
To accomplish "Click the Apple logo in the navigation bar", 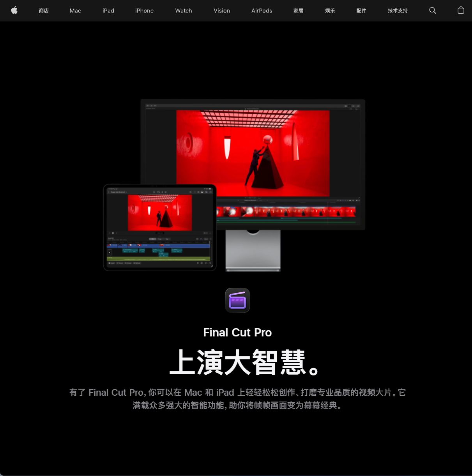I will 14,11.
